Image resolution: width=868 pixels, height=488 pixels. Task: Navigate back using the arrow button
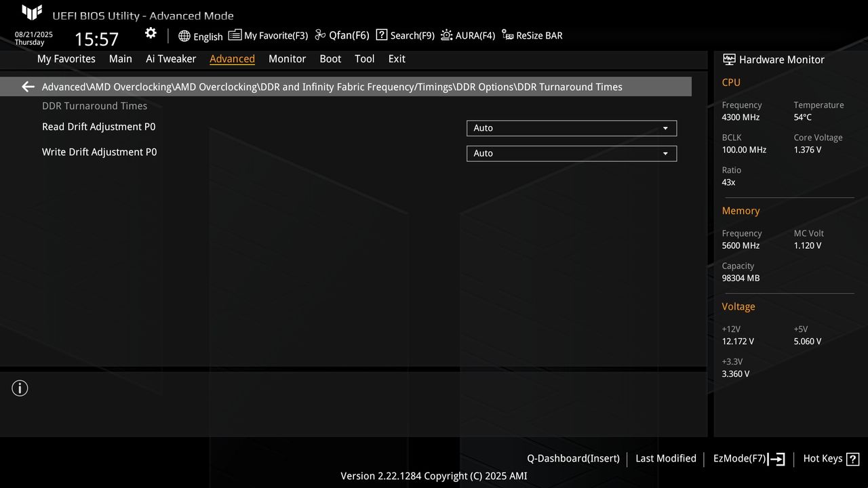[x=27, y=86]
